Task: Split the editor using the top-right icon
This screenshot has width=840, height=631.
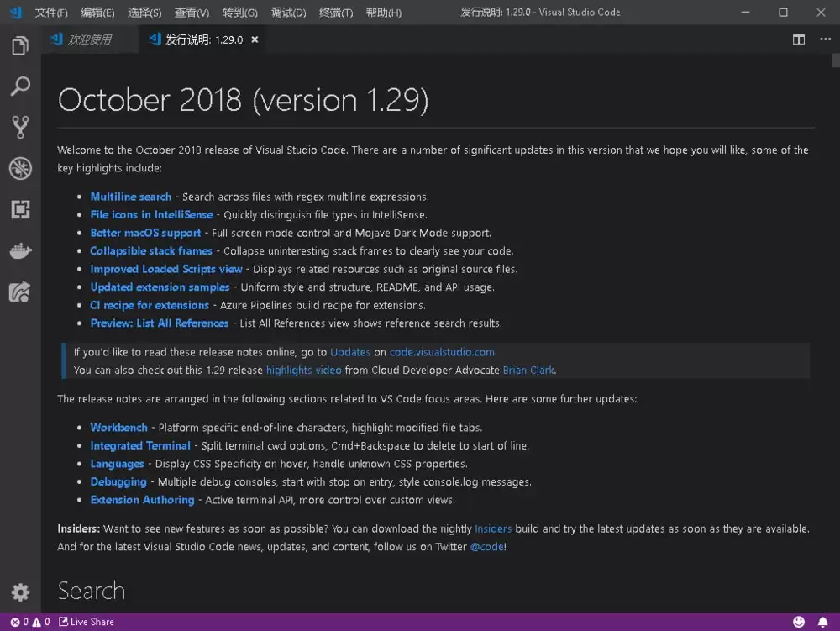Action: click(x=798, y=39)
